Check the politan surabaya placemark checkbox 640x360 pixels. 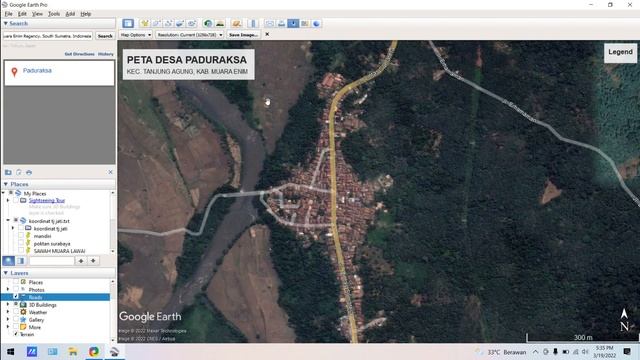click(21, 243)
